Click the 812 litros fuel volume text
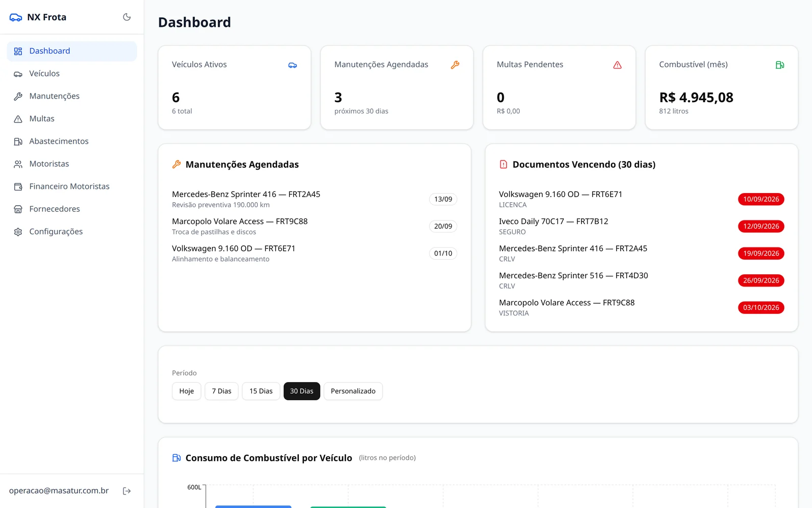Image resolution: width=812 pixels, height=508 pixels. tap(674, 111)
